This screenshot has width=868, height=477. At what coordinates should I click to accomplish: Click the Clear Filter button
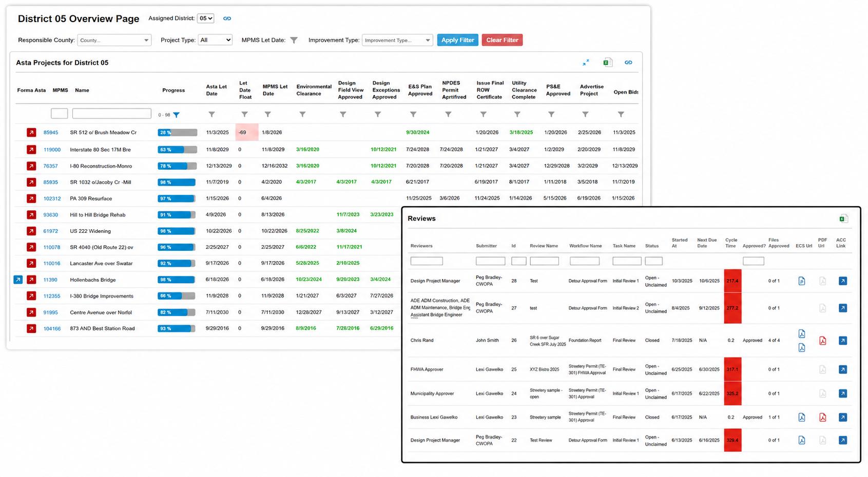(x=502, y=40)
